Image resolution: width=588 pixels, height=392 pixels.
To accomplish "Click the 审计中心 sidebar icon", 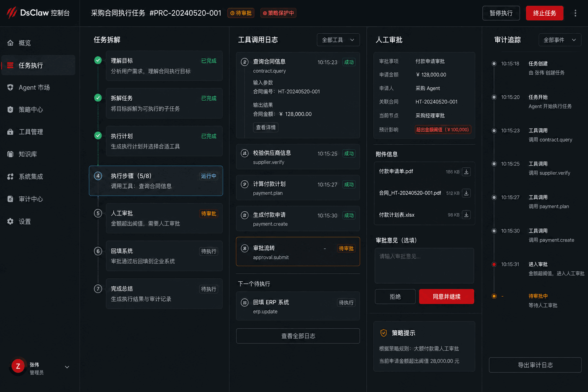I will pos(10,199).
